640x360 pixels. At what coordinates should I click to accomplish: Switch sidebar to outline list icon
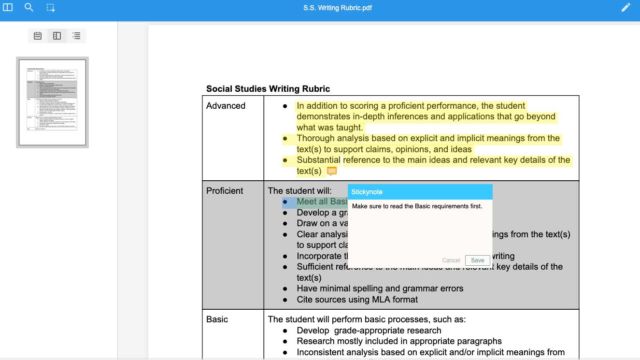(x=76, y=36)
